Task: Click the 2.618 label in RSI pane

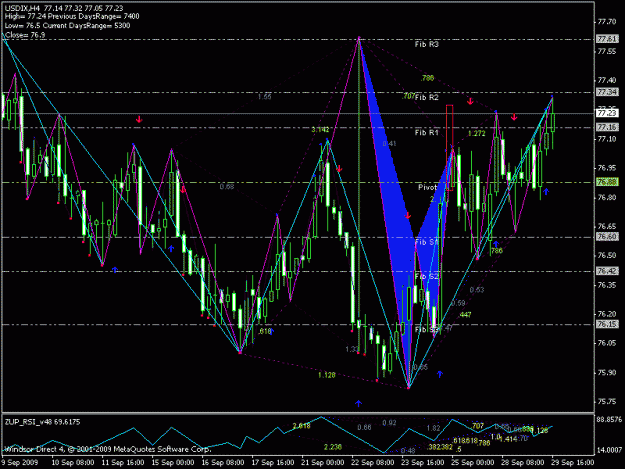Action: 301,426
